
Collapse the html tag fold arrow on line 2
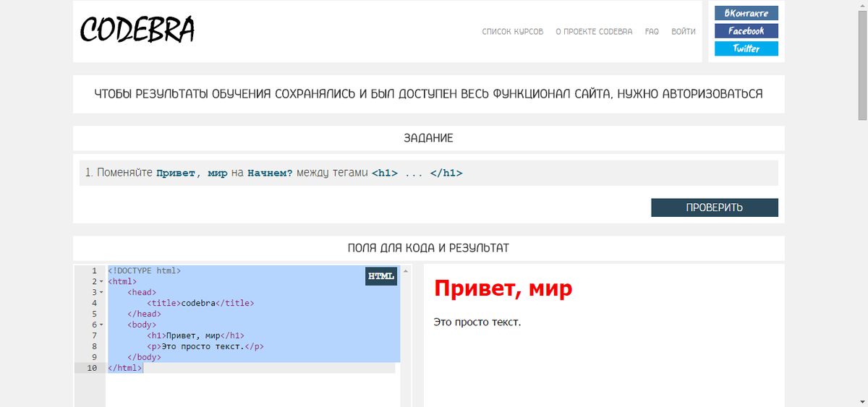point(101,281)
